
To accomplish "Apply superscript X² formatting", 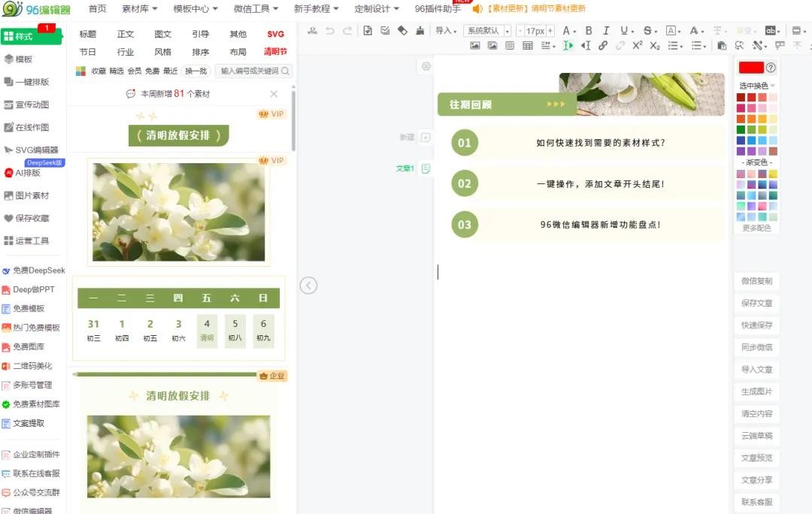I will coord(638,46).
